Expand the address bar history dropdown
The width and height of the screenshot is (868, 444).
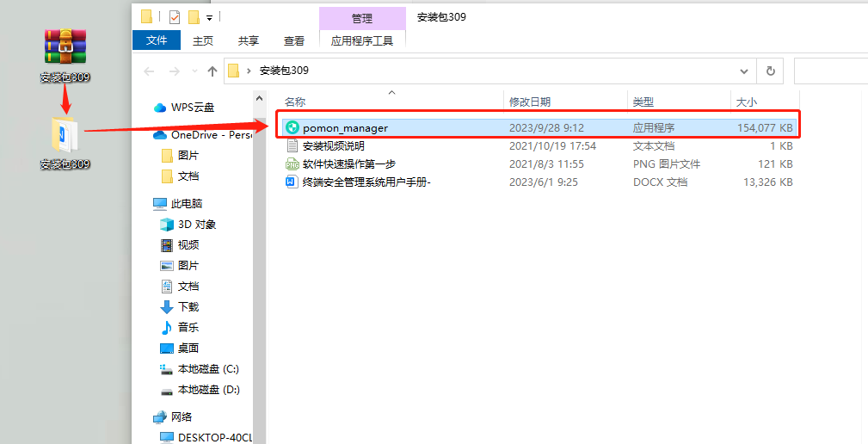(x=744, y=71)
